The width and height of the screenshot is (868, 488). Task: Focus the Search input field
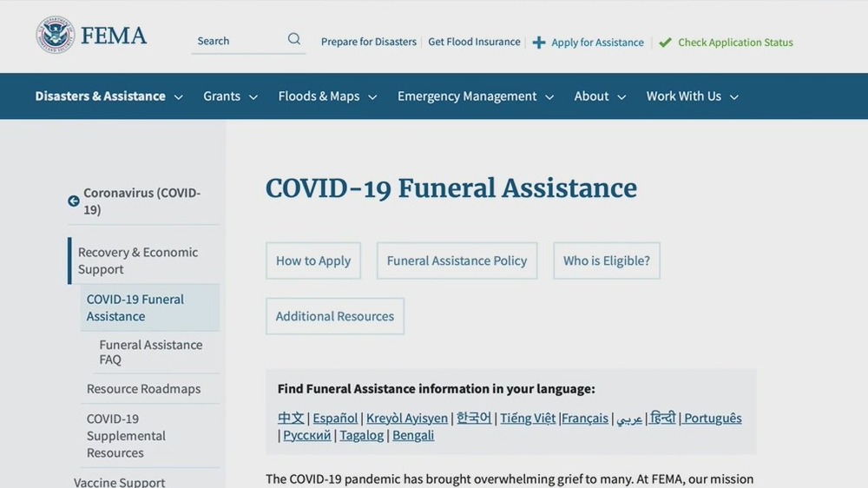click(x=248, y=41)
